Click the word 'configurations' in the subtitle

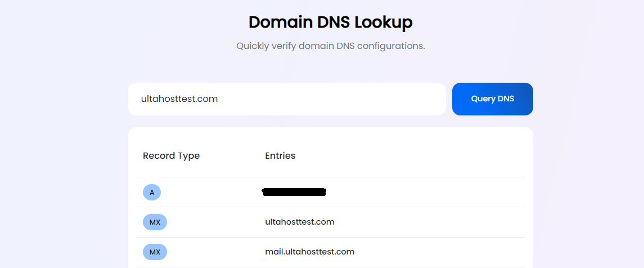[x=391, y=46]
